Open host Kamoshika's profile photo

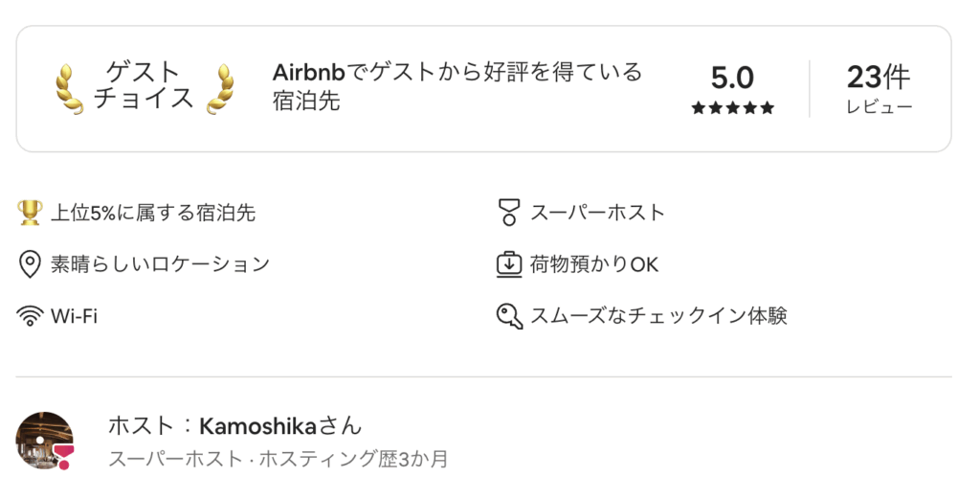click(x=43, y=440)
